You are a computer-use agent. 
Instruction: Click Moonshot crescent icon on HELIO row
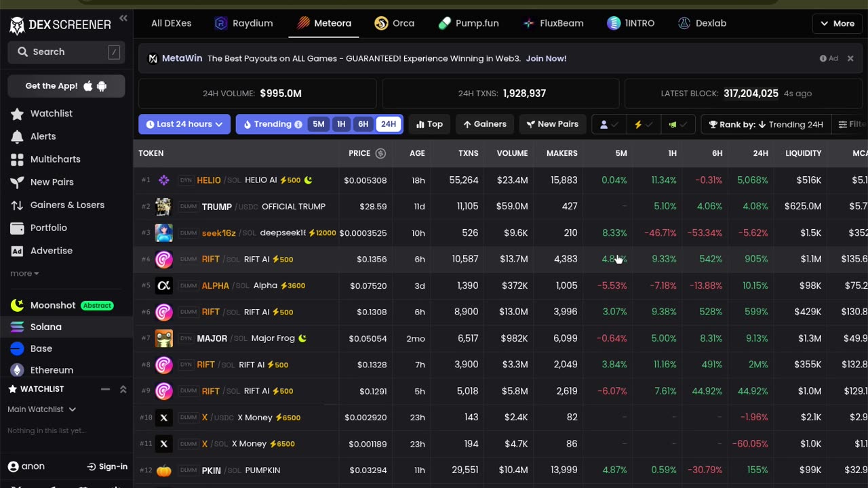point(309,180)
